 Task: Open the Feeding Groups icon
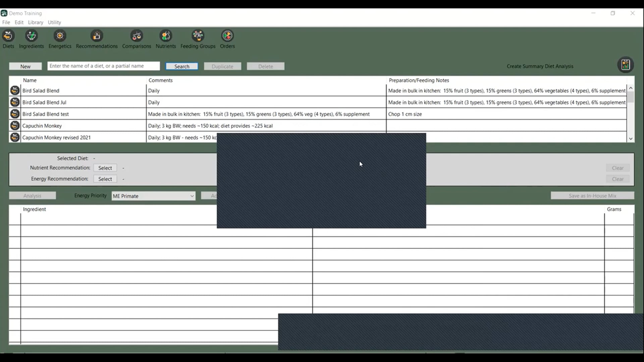point(198,36)
